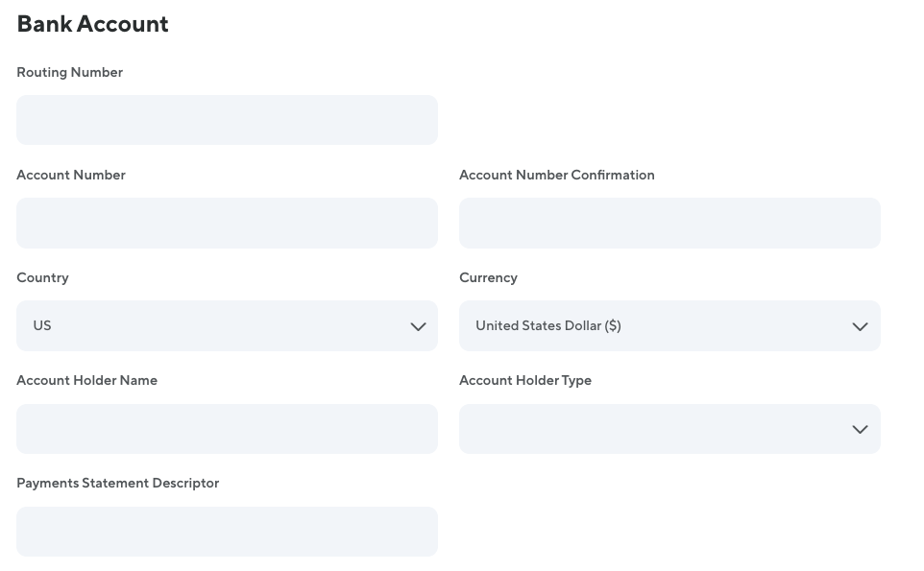Click into the Account Number field
The width and height of the screenshot is (924, 571).
[227, 223]
